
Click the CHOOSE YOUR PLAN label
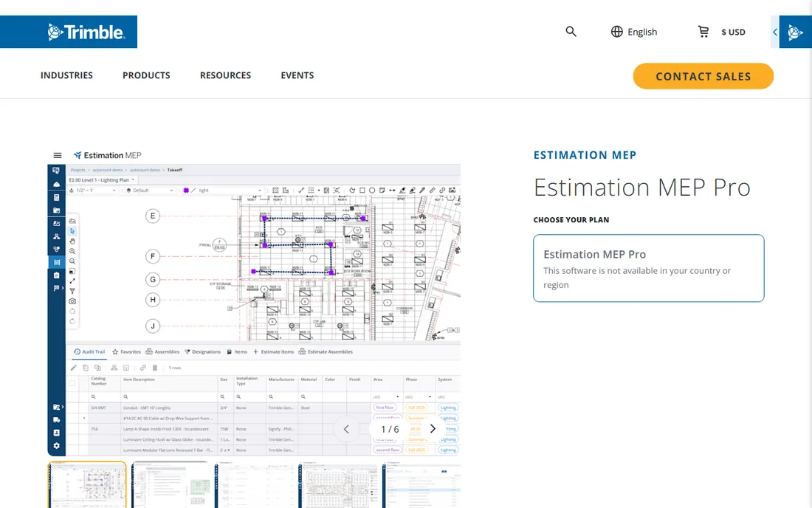(571, 219)
